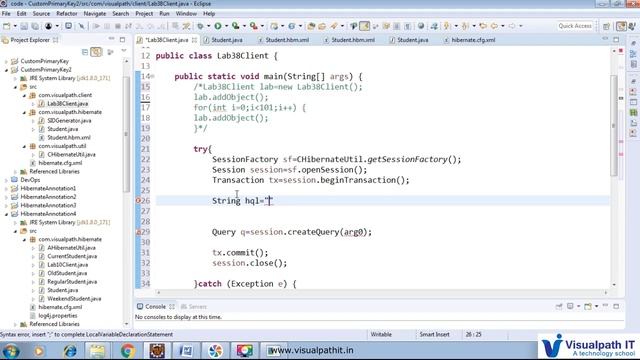Collapse the CustomPrimaryKey2 project

pyautogui.click(x=6, y=70)
